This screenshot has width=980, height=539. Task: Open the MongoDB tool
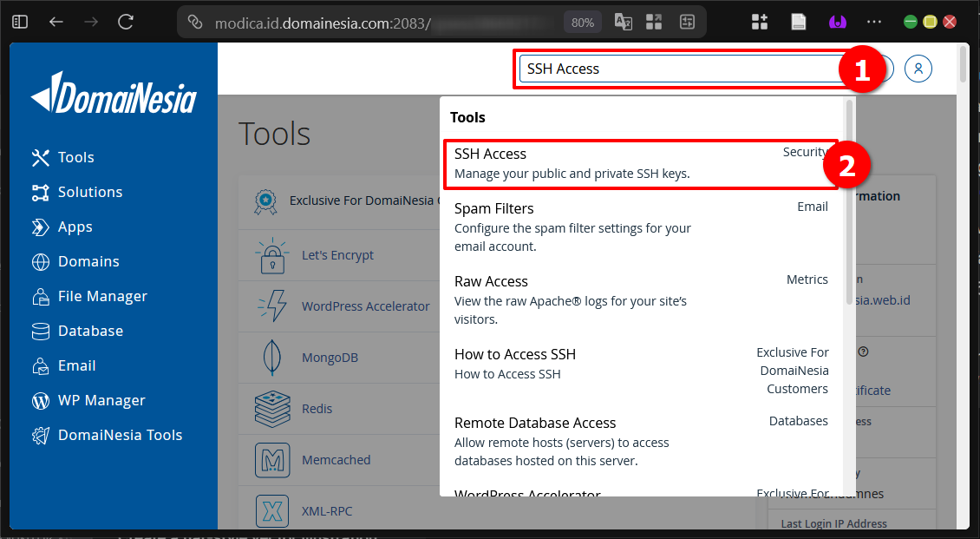pos(328,357)
